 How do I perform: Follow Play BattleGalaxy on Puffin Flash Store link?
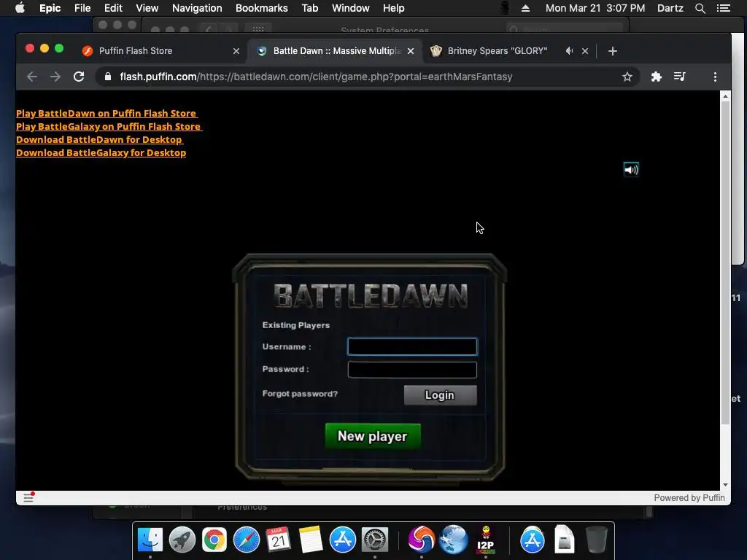tap(109, 127)
